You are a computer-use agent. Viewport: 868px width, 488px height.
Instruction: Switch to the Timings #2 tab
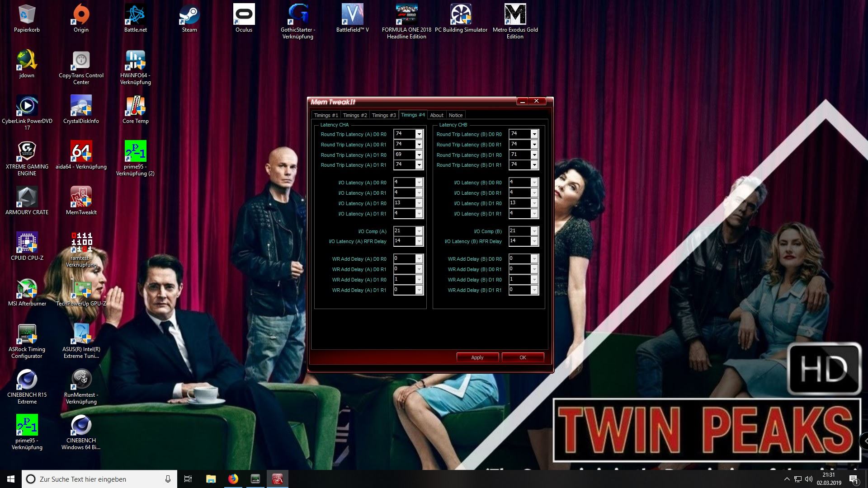355,115
